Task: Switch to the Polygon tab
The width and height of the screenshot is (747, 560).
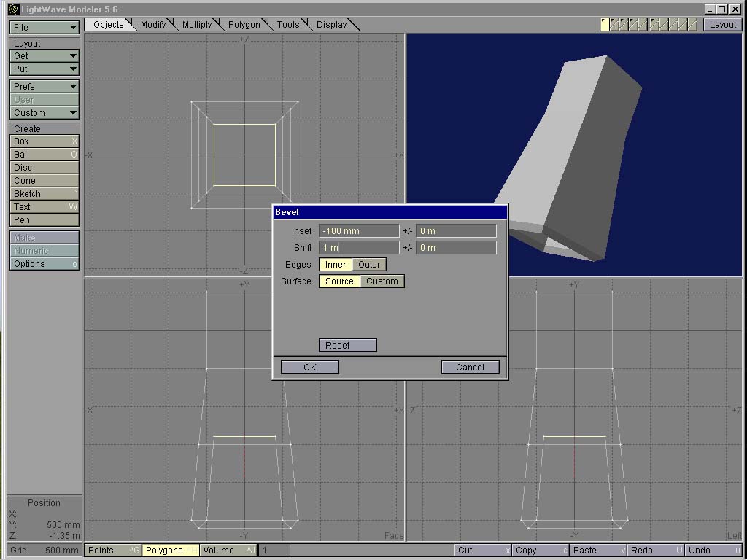Action: (244, 25)
